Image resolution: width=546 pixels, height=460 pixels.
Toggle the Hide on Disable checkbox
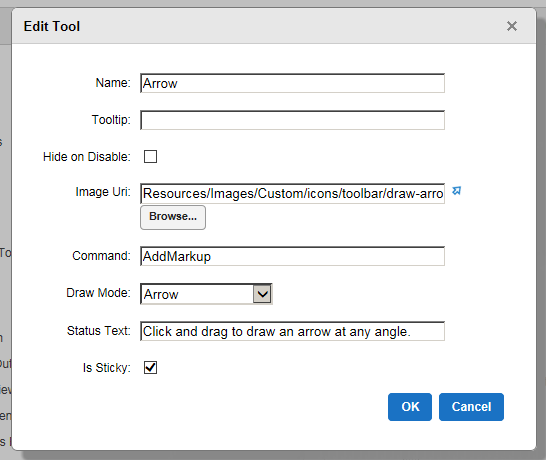pyautogui.click(x=150, y=156)
